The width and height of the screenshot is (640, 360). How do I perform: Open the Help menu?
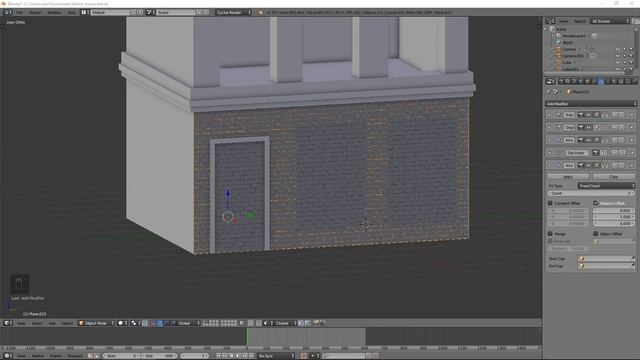pos(71,12)
